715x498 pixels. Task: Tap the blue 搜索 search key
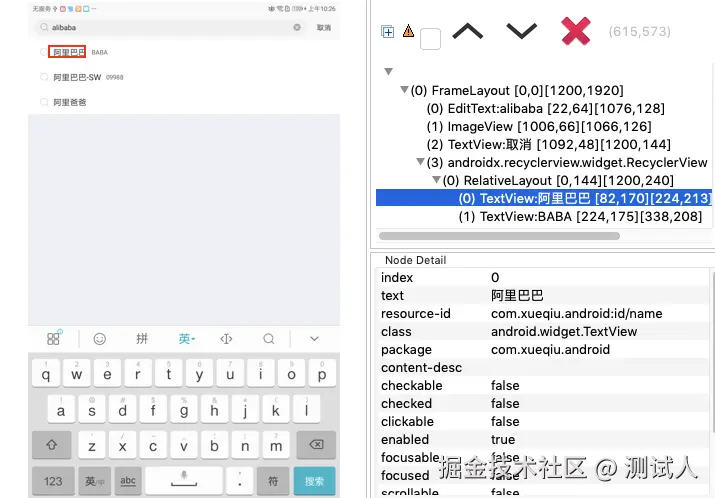click(x=314, y=481)
